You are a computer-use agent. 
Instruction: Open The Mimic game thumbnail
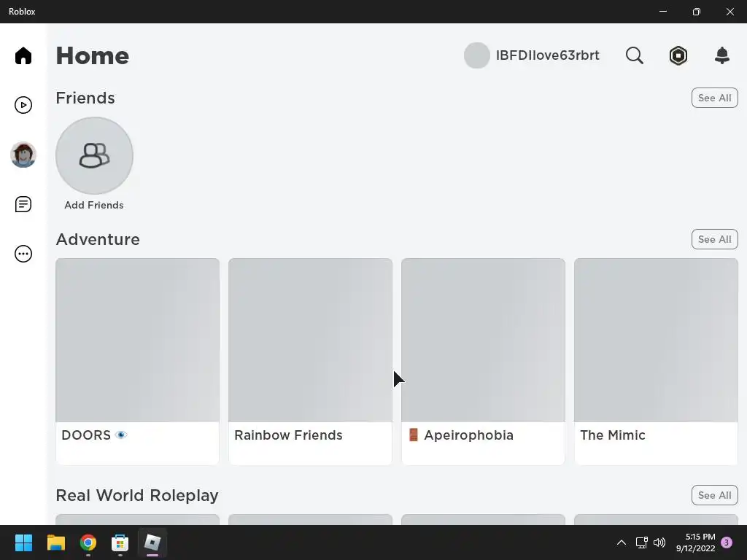pos(656,340)
